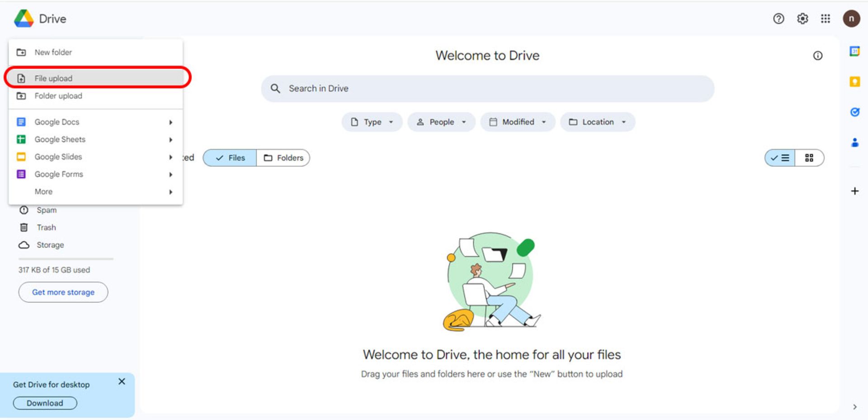Toggle the Folders filter
The image size is (868, 420).
pos(283,158)
